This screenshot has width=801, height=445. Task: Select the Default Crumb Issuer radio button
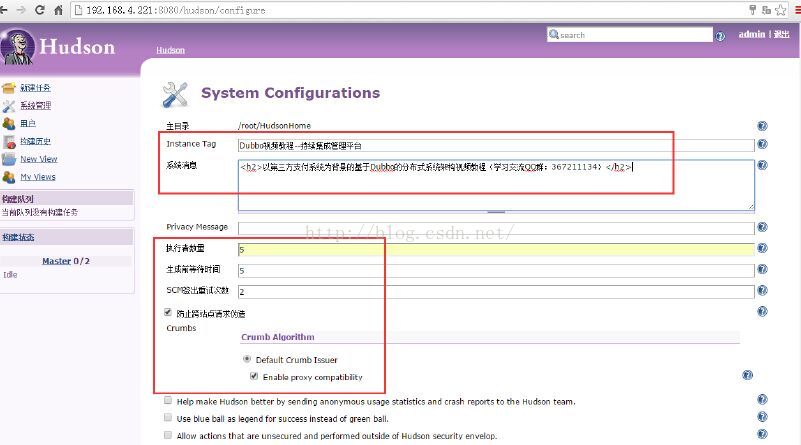coord(247,359)
